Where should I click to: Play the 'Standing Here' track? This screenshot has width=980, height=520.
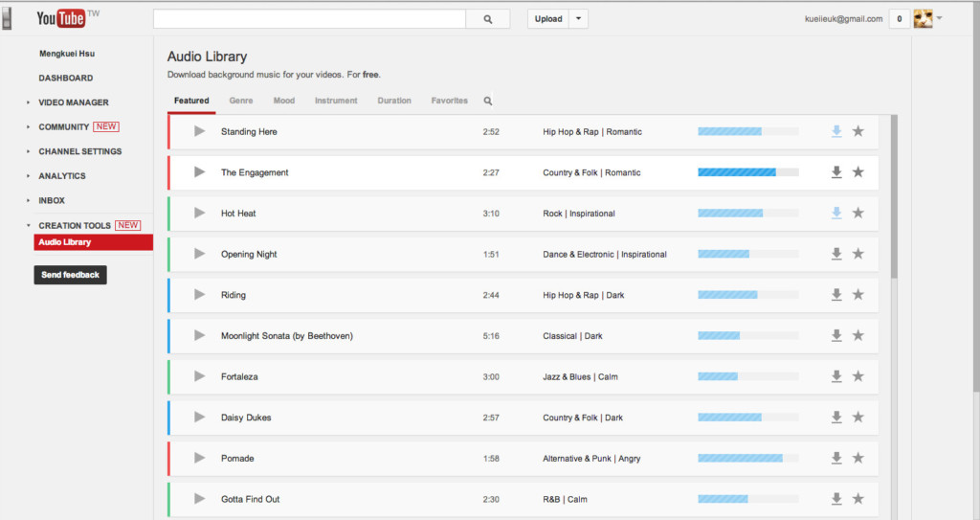coord(199,131)
